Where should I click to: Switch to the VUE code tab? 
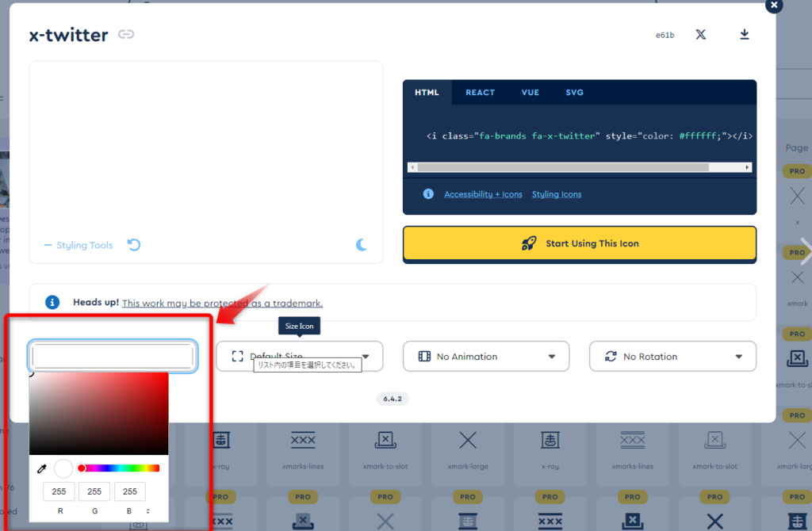tap(530, 93)
